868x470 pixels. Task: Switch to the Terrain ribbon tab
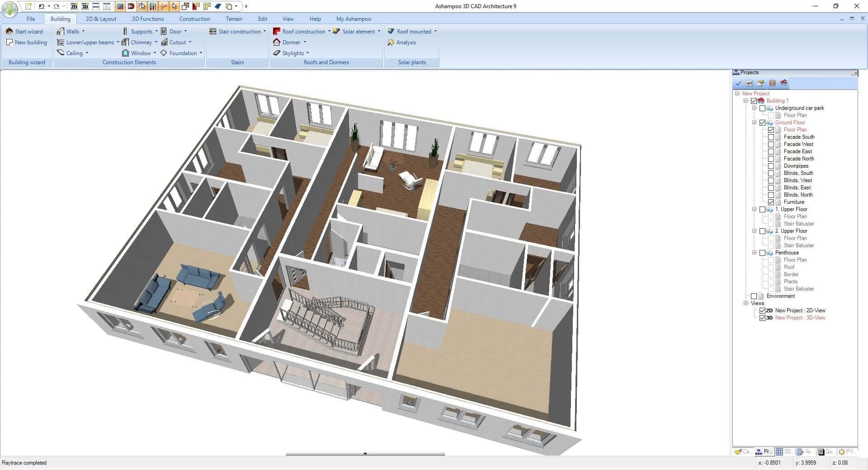tap(234, 19)
